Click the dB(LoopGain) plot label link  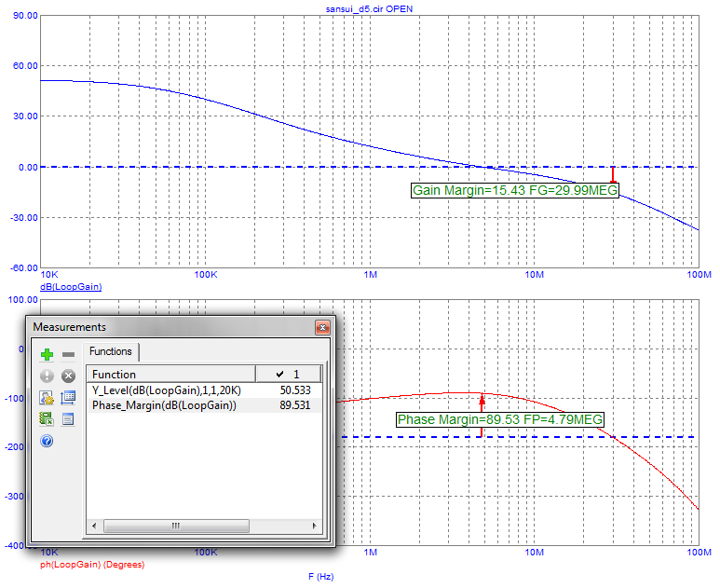[x=71, y=287]
